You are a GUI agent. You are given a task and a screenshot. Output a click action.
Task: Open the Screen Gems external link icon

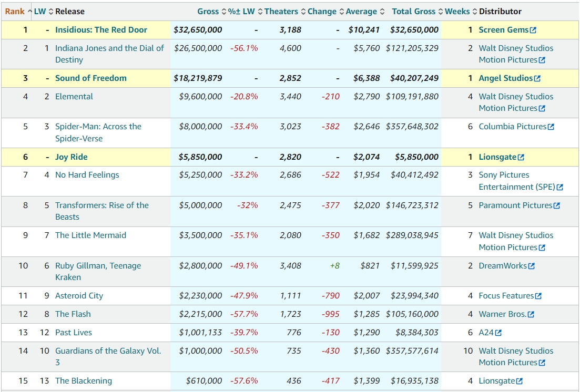tap(533, 30)
